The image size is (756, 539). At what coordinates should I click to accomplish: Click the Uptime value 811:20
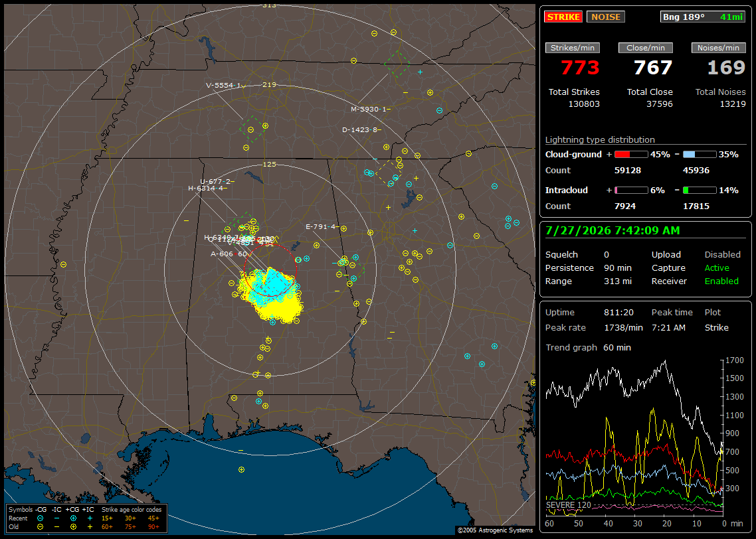618,313
